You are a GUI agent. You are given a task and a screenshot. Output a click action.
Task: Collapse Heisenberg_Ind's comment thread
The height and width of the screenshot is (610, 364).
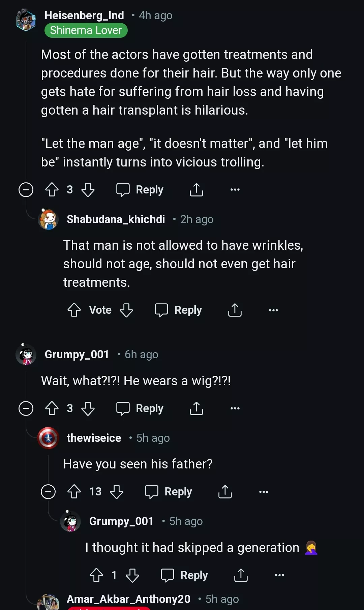(x=26, y=189)
